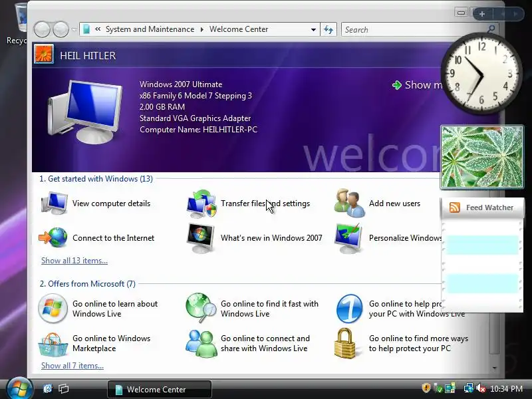Open the View computer details icon

tap(55, 203)
